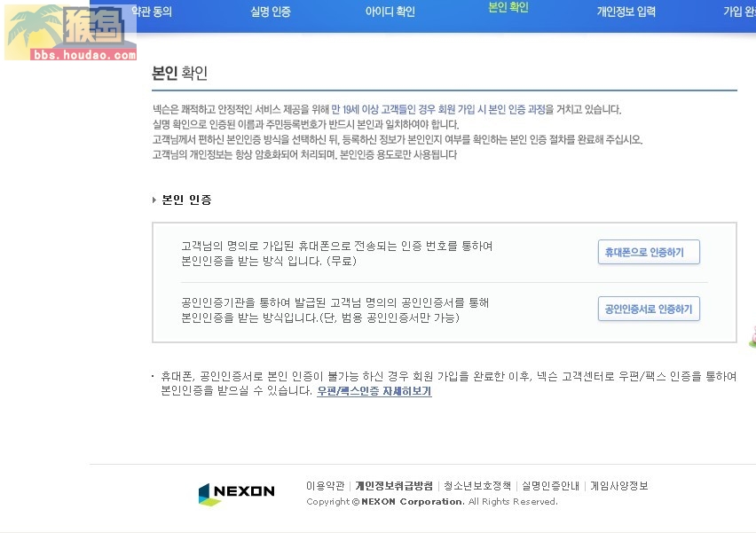Open the 우편/팩스인증 자세히보기 link
756x533 pixels.
click(x=374, y=391)
